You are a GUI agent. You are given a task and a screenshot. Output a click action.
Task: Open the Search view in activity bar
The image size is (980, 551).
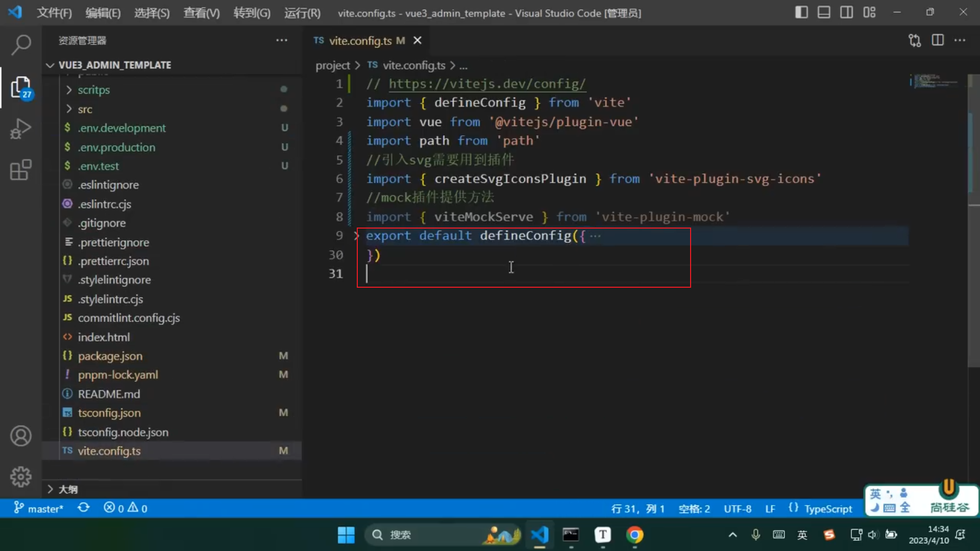coord(20,45)
